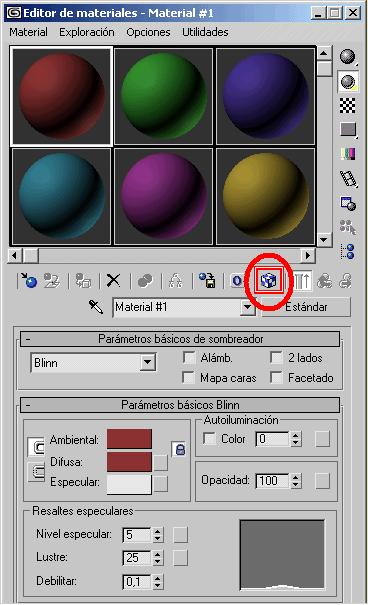368x605 pixels.
Task: Open the Especular color swatch
Action: click(x=129, y=485)
